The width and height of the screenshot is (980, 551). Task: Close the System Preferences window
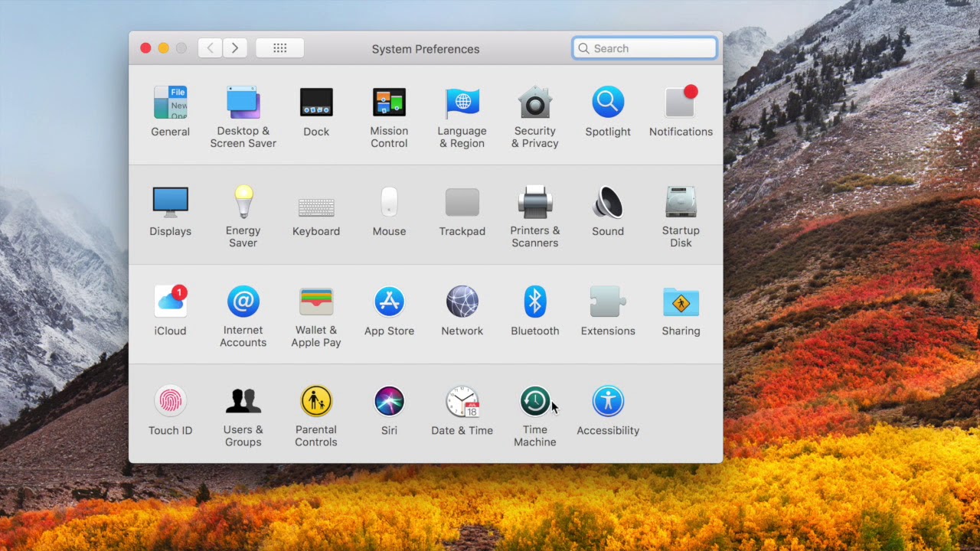145,48
